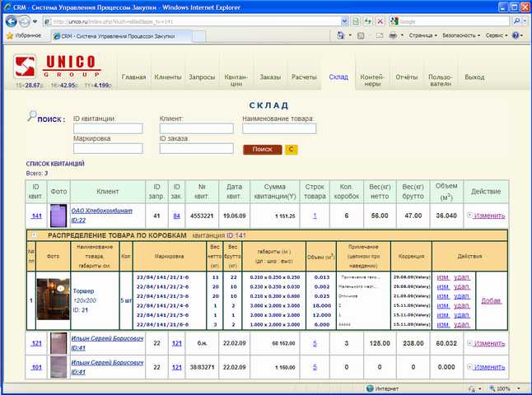
Task: Click the browser Forward arrow button
Action: click(24, 21)
